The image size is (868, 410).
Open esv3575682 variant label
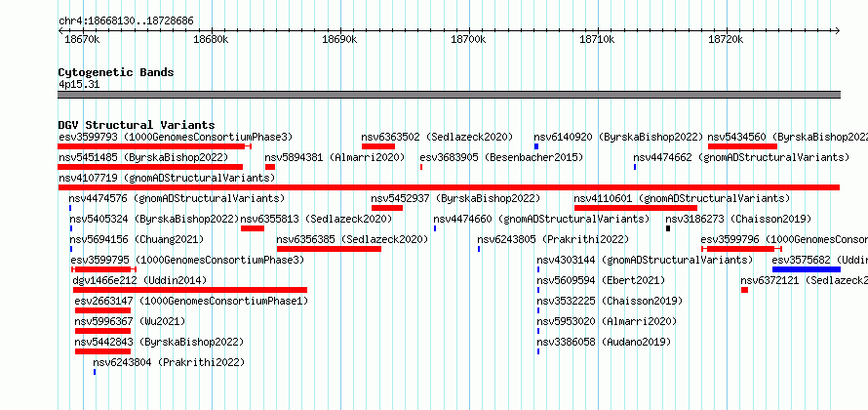(820, 260)
